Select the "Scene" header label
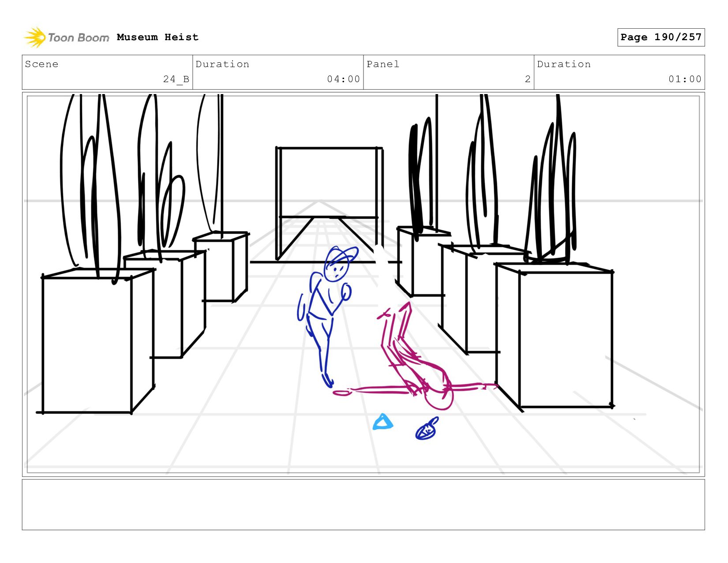The image size is (728, 563). point(41,64)
